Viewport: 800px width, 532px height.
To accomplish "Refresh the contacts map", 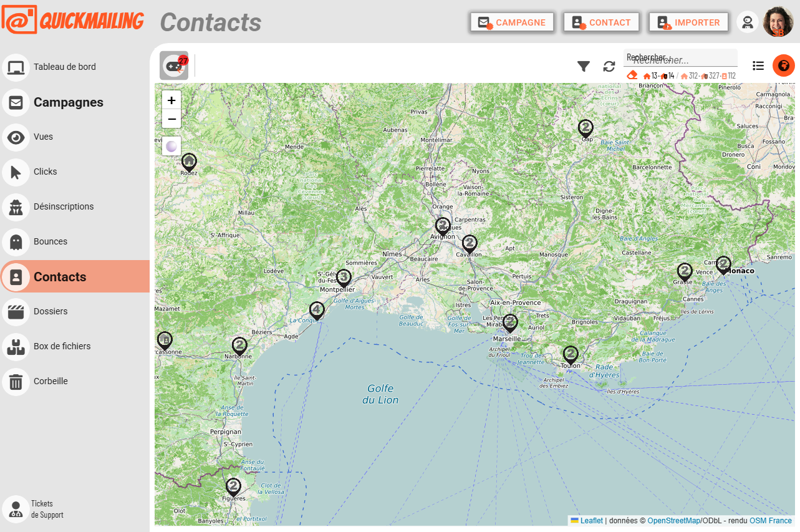I will (x=609, y=66).
